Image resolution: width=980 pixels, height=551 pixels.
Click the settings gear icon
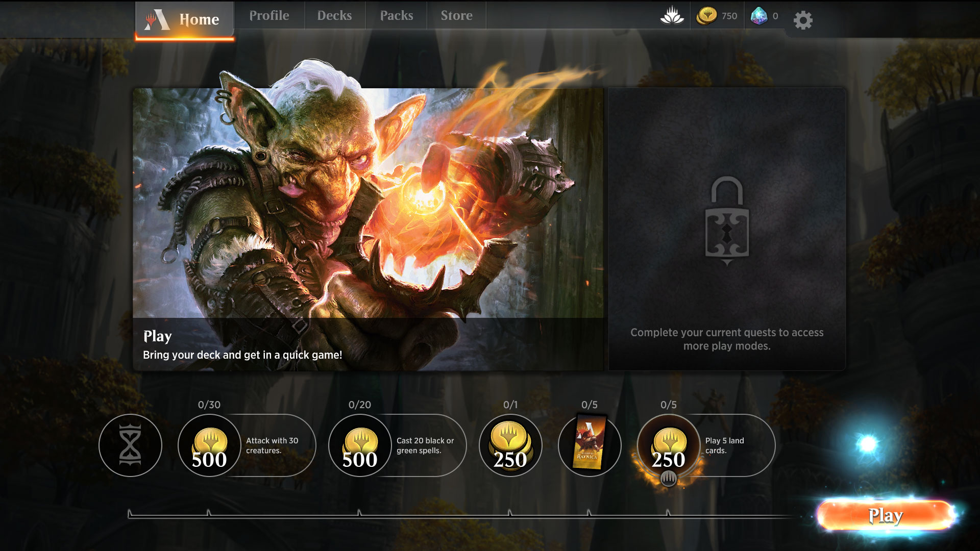click(803, 19)
